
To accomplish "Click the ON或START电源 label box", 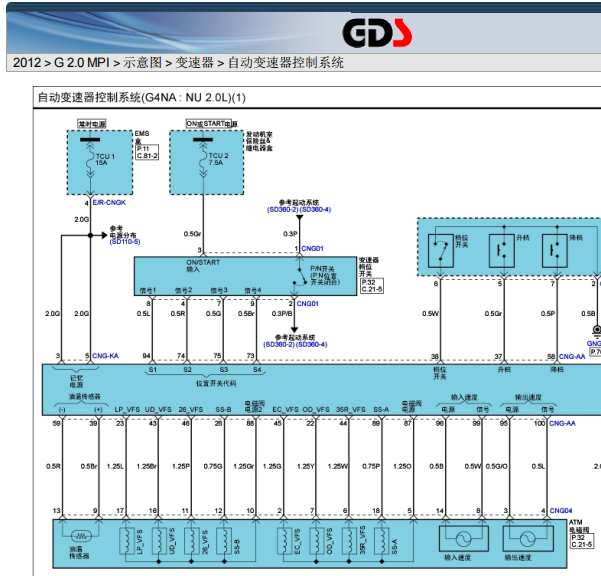I will tap(211, 123).
